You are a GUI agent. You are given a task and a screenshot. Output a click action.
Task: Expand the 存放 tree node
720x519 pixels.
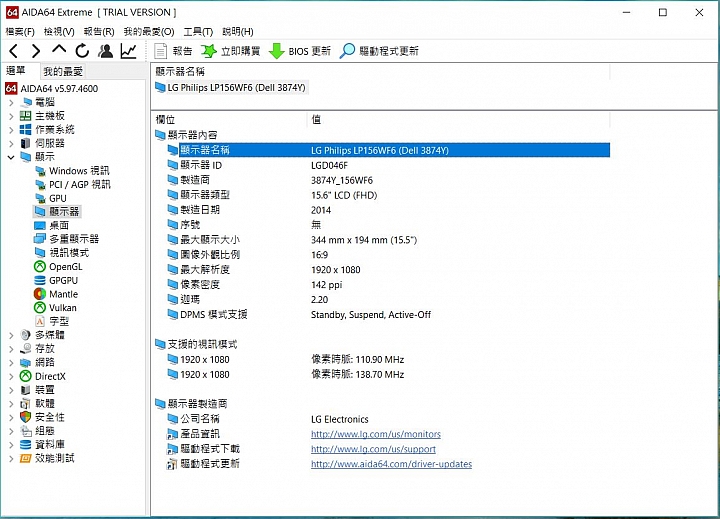[11, 349]
